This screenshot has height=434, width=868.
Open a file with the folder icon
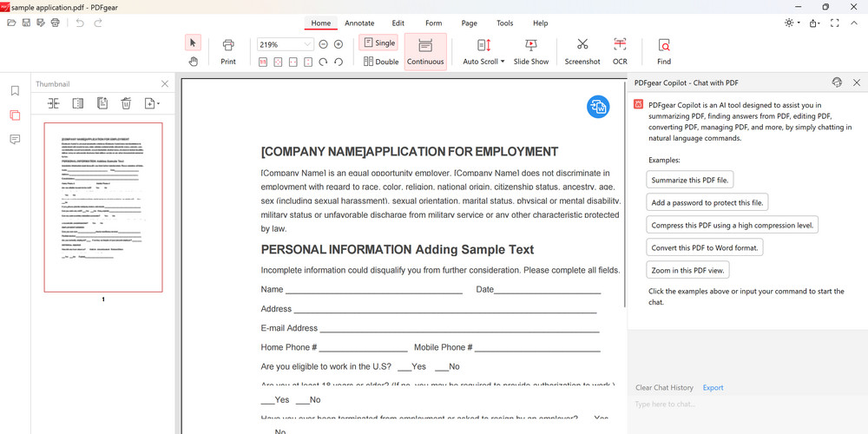click(x=11, y=23)
